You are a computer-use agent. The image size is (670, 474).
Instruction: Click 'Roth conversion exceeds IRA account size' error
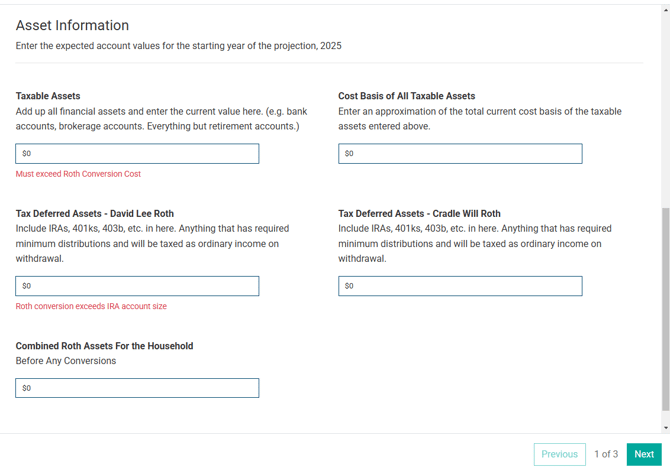pos(91,307)
